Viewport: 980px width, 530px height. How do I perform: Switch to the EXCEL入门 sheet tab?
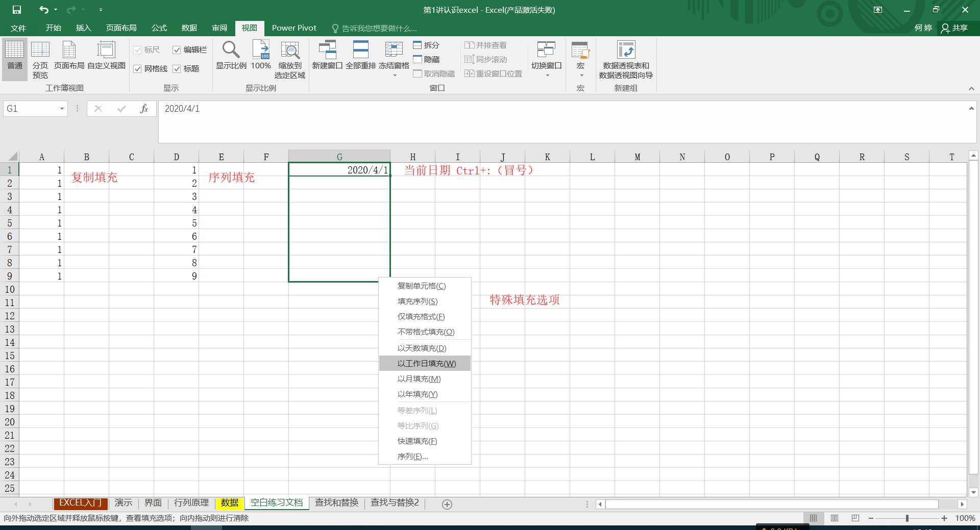[x=81, y=503]
